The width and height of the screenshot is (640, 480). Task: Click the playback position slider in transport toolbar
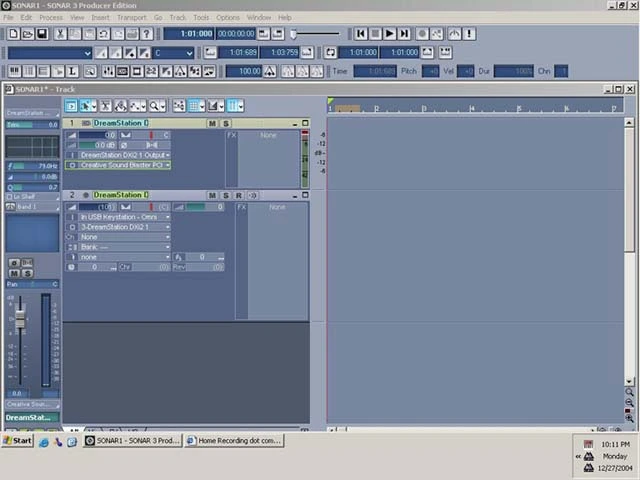click(x=293, y=34)
